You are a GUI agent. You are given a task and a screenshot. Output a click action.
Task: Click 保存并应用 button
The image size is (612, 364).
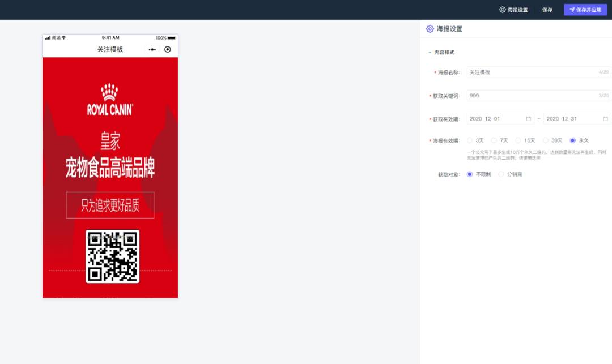pos(585,10)
